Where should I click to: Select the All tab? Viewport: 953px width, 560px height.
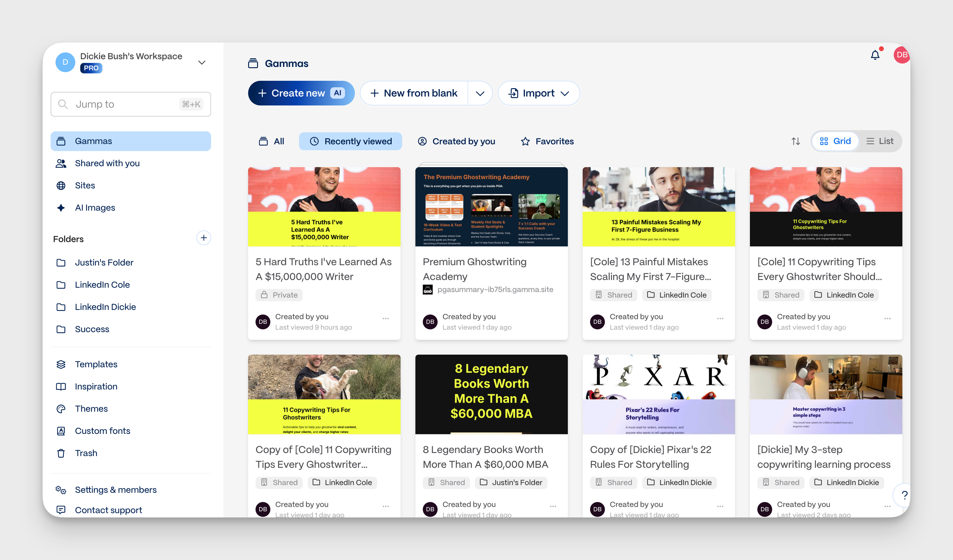tap(272, 141)
